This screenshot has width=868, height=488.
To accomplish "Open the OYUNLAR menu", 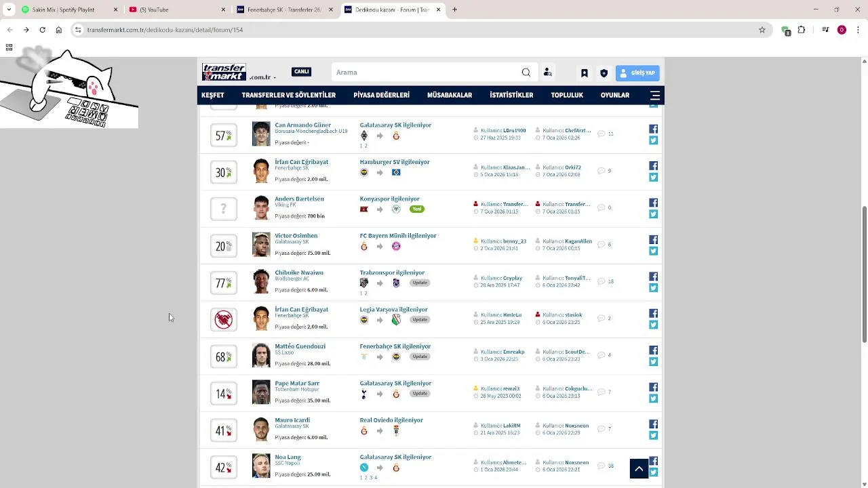I will (615, 96).
